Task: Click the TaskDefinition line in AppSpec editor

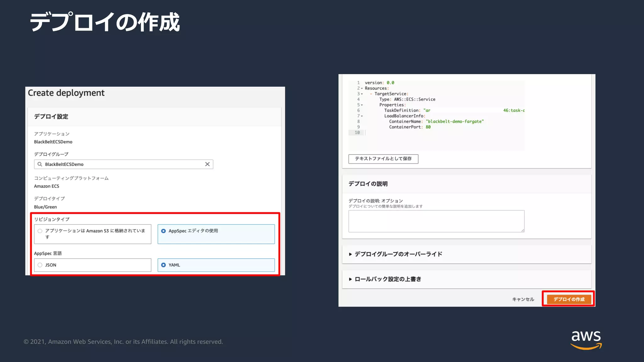Action: [454, 110]
